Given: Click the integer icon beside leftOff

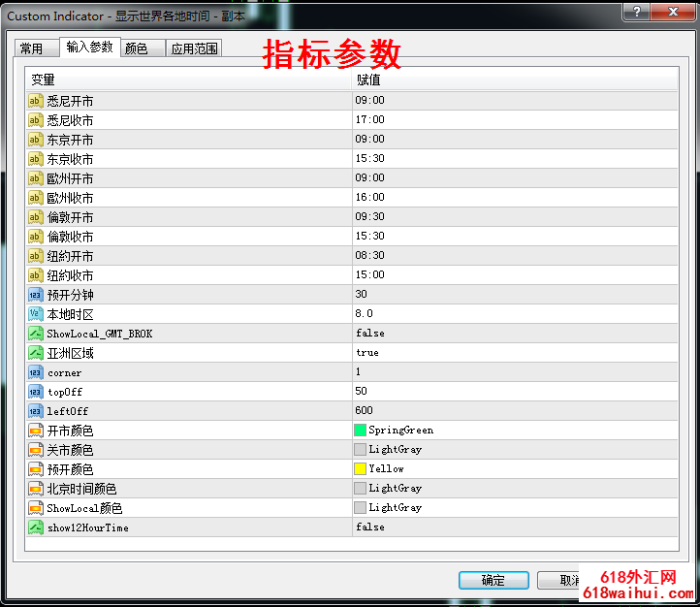Looking at the screenshot, I should (35, 411).
